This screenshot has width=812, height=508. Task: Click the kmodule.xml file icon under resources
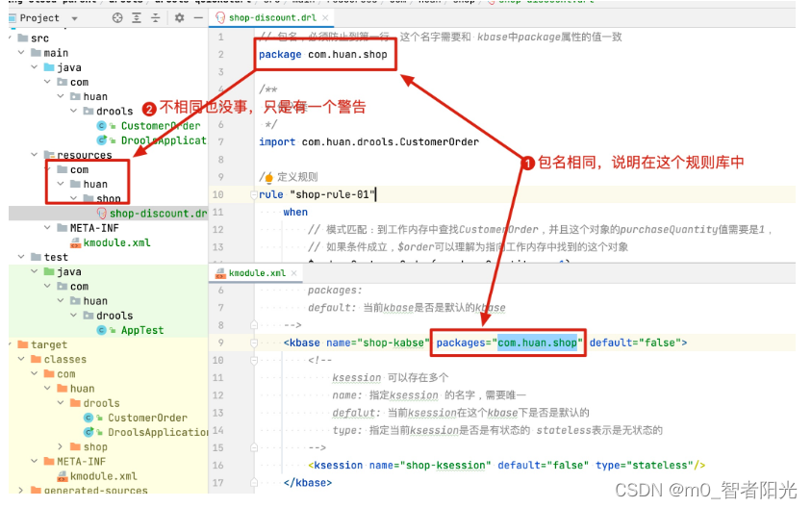(76, 242)
